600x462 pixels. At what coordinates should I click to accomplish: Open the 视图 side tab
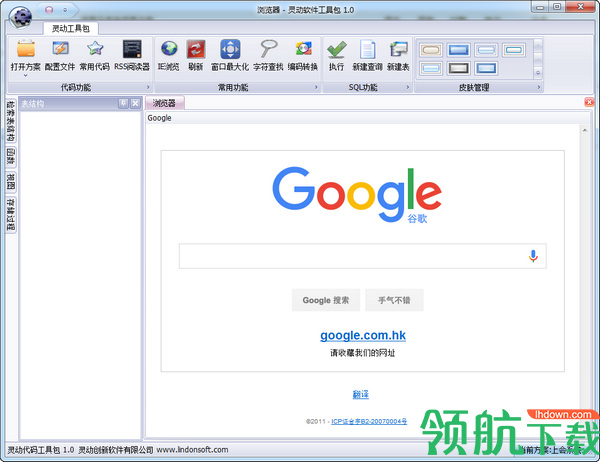click(11, 182)
